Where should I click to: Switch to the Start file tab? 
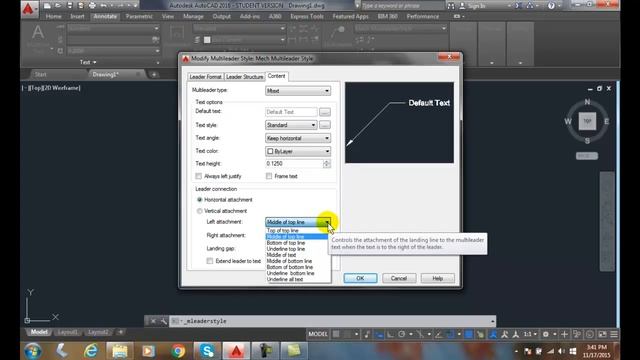tap(40, 74)
